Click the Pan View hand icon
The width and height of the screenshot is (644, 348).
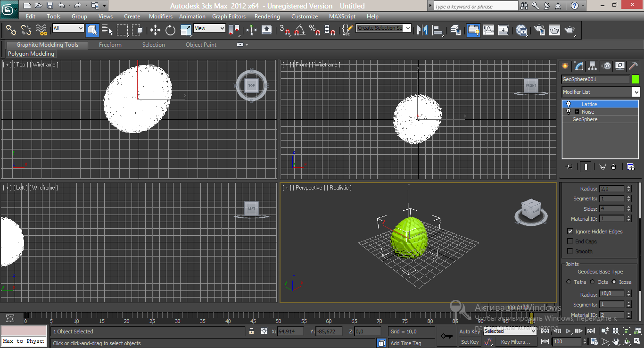[x=616, y=341]
